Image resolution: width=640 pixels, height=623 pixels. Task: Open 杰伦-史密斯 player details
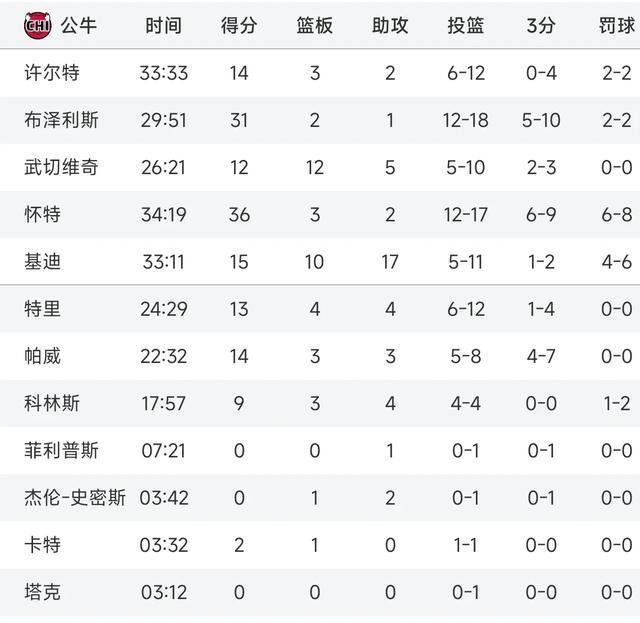(x=75, y=498)
